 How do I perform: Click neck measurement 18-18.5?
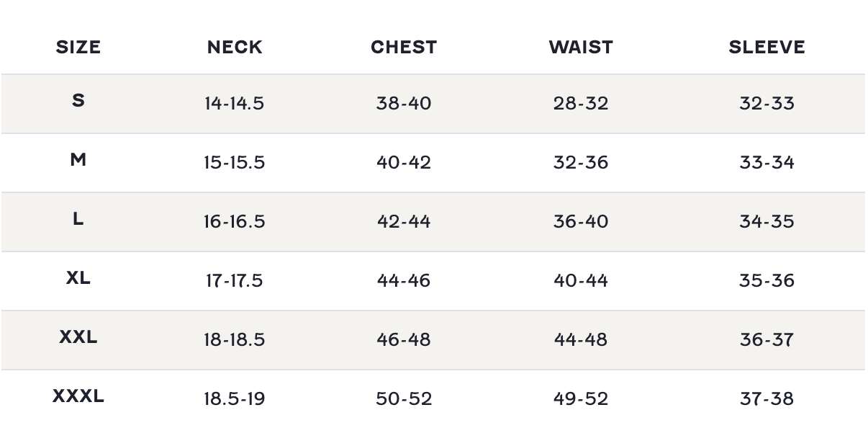pos(234,340)
